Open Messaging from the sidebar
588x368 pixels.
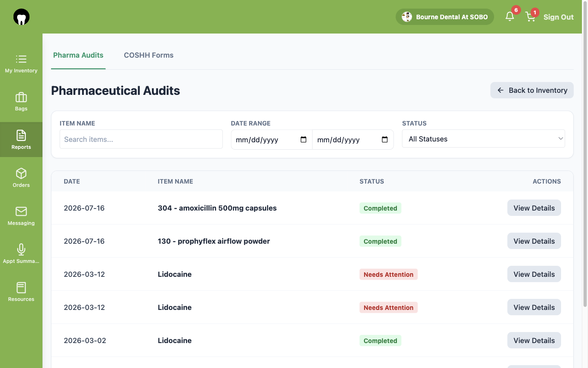click(21, 216)
